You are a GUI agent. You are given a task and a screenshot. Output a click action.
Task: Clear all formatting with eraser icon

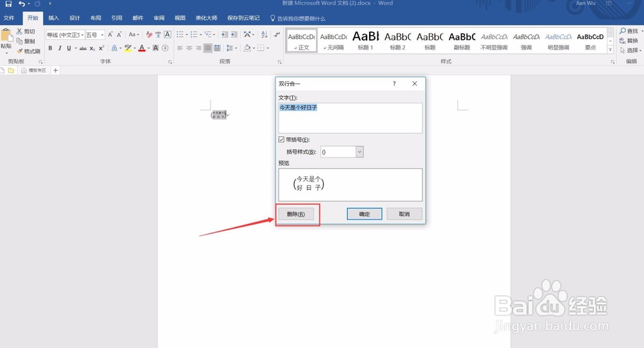click(149, 35)
